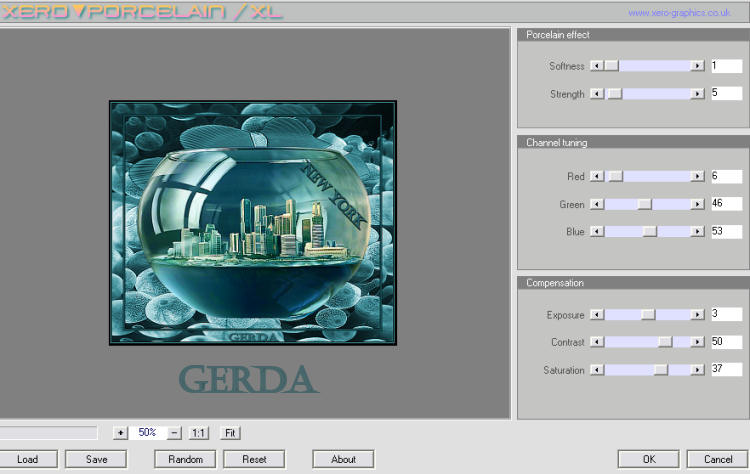The width and height of the screenshot is (750, 474).
Task: Open the About dialog
Action: [x=343, y=459]
